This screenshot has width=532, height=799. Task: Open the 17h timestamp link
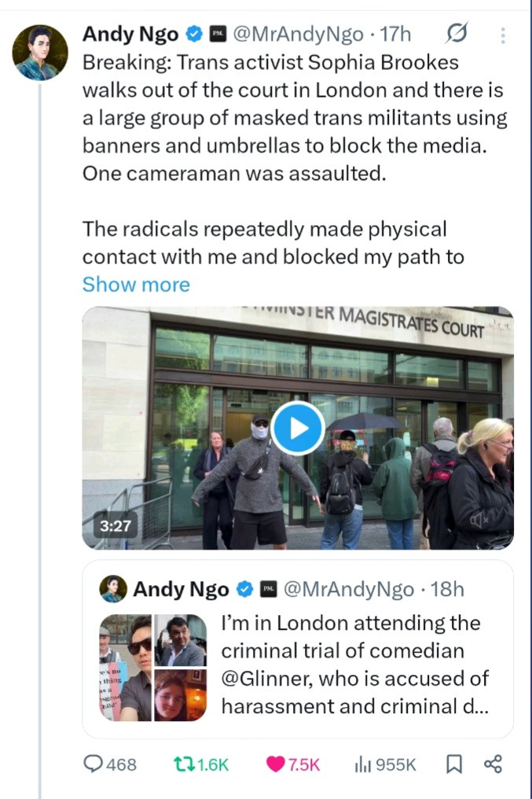pos(395,35)
